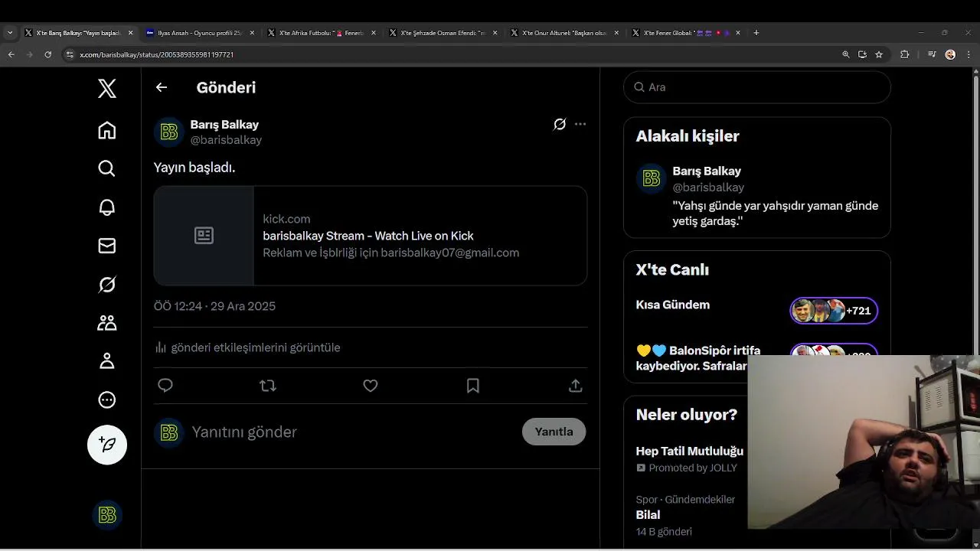Open the extensions puzzle icon
Viewport: 980px width, 551px height.
[x=905, y=54]
